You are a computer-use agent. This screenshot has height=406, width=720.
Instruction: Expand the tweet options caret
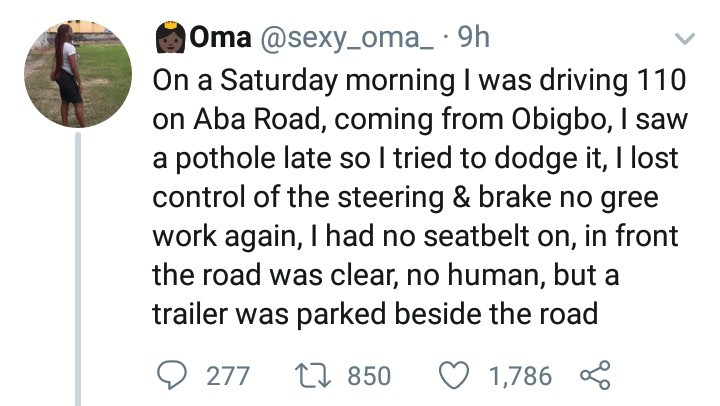(x=685, y=40)
